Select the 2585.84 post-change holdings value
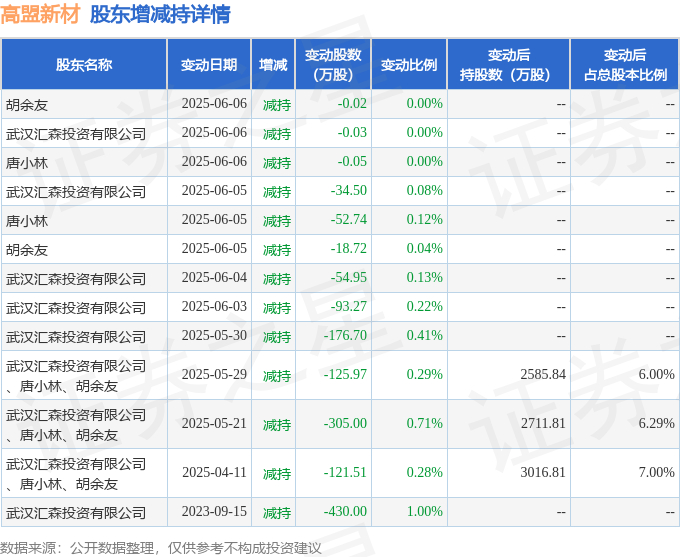 click(x=543, y=374)
